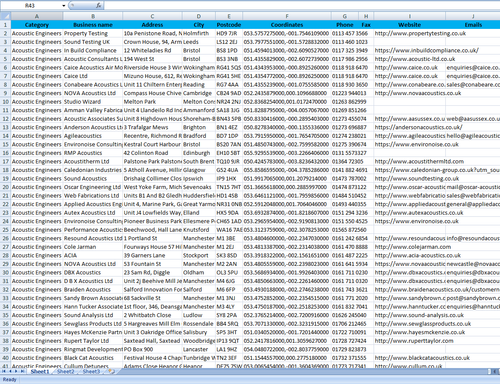Select row 20 header
The height and width of the screenshot is (384, 500).
(5, 187)
